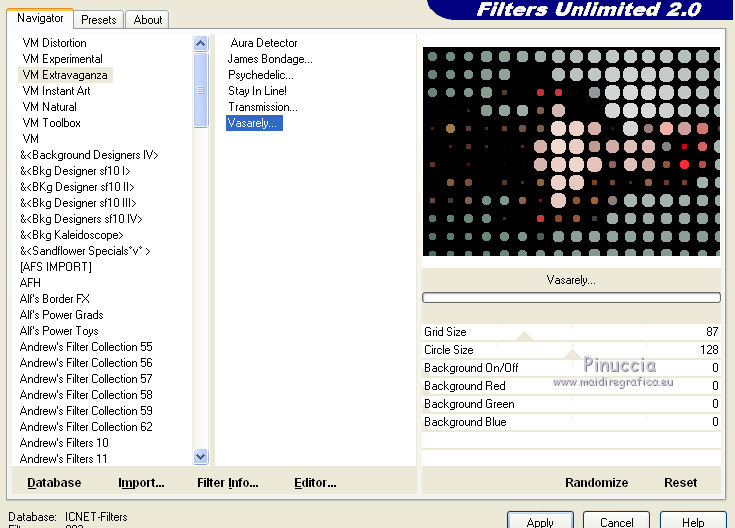
Task: Select Andrew's Filter Collection 55
Action: [x=86, y=347]
